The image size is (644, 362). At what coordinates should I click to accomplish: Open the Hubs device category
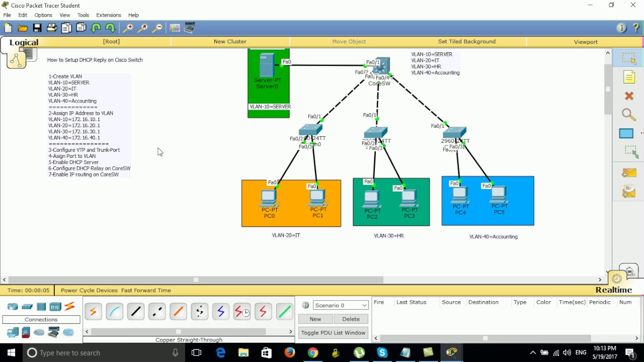pyautogui.click(x=41, y=307)
